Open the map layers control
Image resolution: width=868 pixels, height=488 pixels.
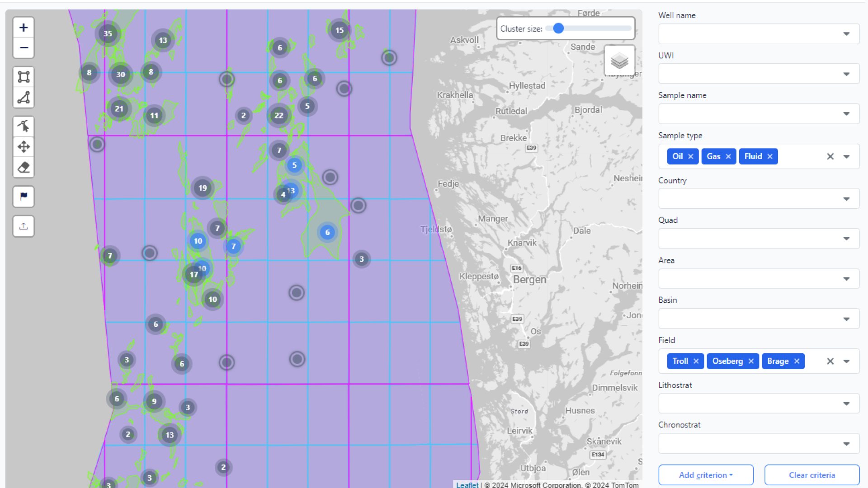coord(619,61)
